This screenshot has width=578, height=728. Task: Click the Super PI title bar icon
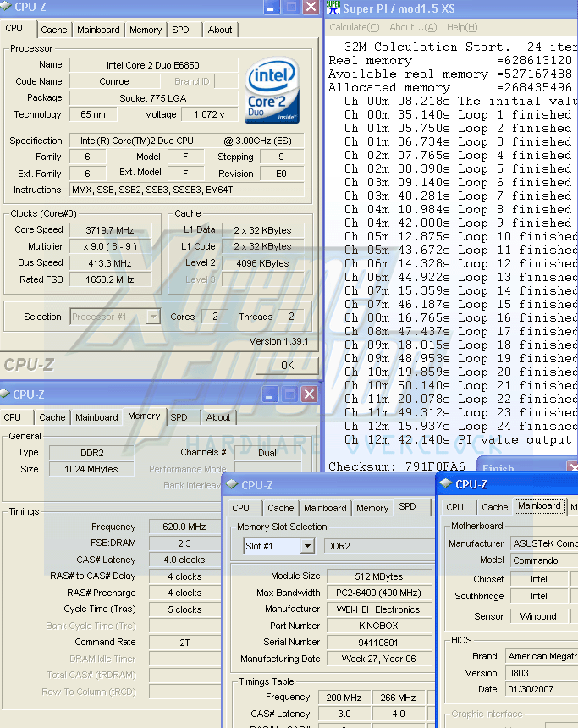click(333, 8)
